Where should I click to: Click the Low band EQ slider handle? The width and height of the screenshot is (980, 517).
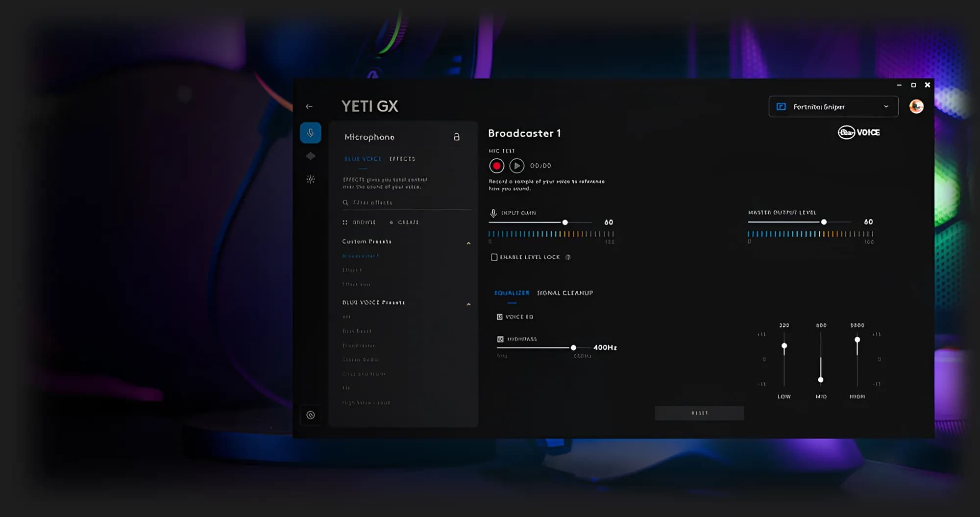pyautogui.click(x=784, y=346)
